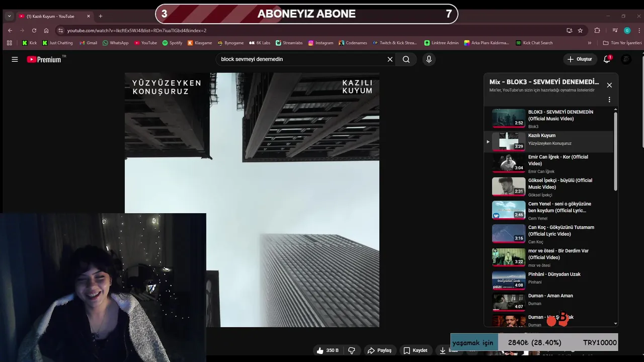The width and height of the screenshot is (644, 362).
Task: Open the WhatsApp bookmark
Action: point(115,43)
